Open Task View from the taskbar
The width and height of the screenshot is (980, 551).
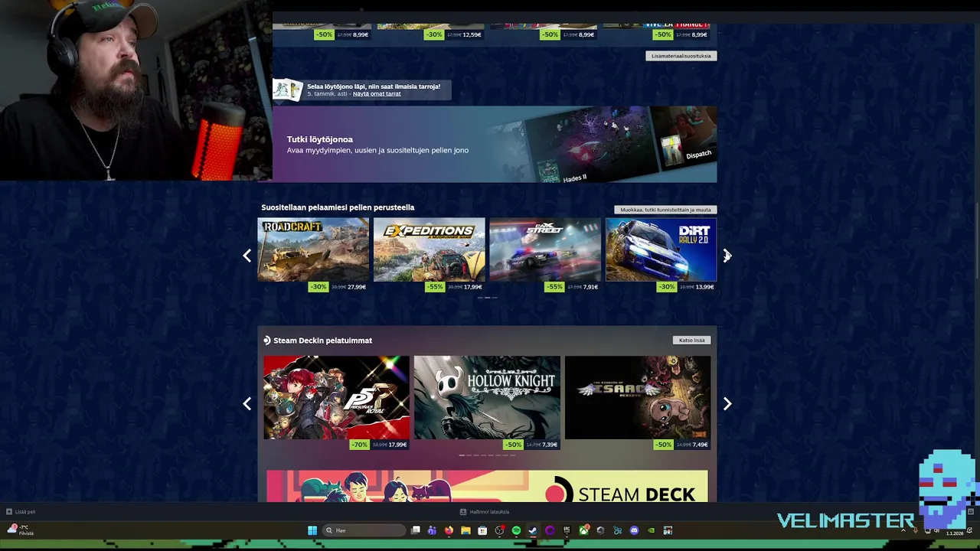416,530
